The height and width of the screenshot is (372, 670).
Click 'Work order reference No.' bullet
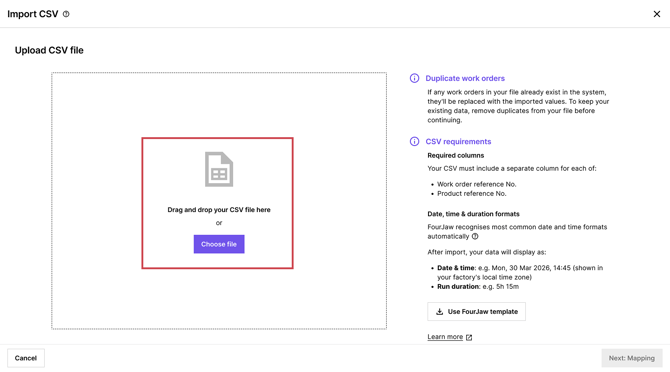tap(476, 184)
